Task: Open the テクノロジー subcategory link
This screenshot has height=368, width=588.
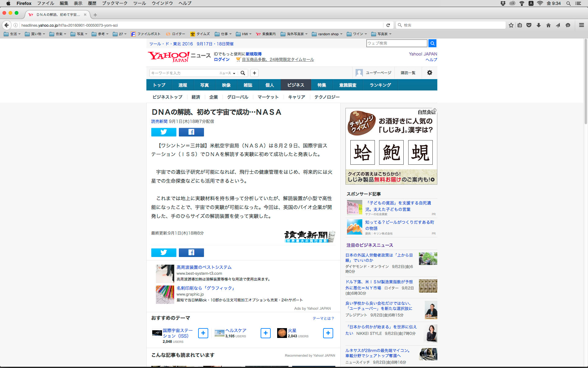Action: point(327,97)
